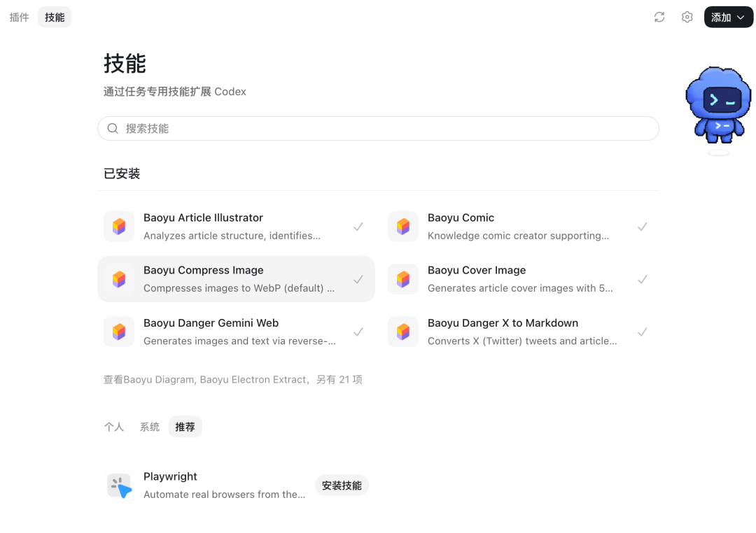Click the Playwright skill icon
Screen dimensions: 756x533
click(118, 485)
